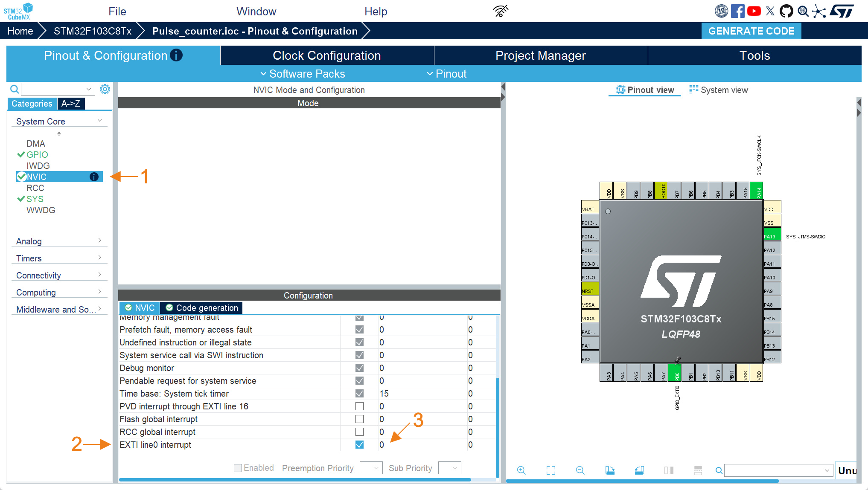The height and width of the screenshot is (490, 868).
Task: Click the GENERATE CODE button
Action: [x=751, y=31]
